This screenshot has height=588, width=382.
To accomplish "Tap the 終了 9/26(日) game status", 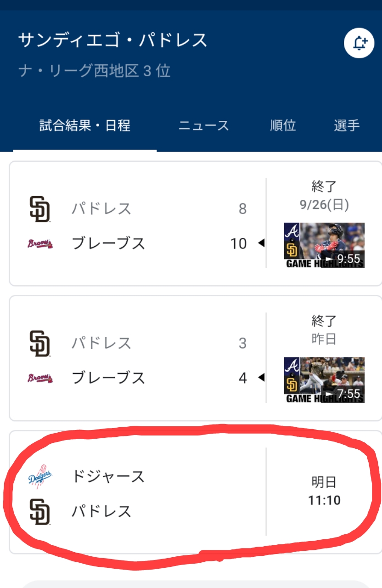I will point(324,195).
